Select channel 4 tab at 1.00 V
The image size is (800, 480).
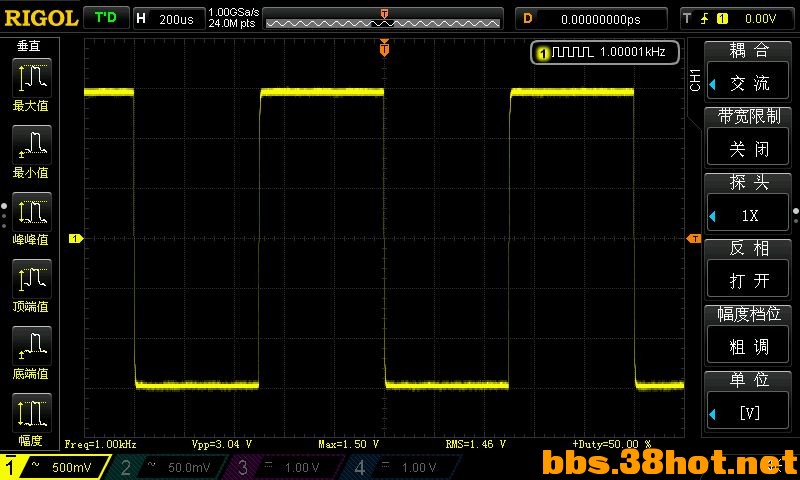point(401,467)
